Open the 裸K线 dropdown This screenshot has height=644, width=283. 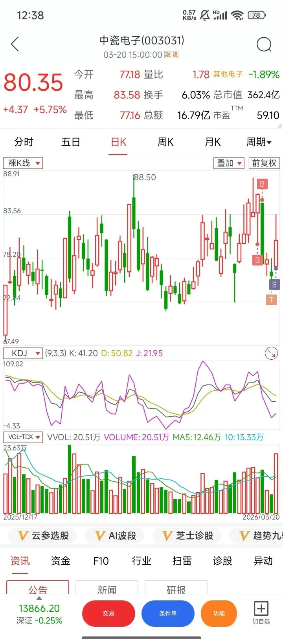pos(23,163)
